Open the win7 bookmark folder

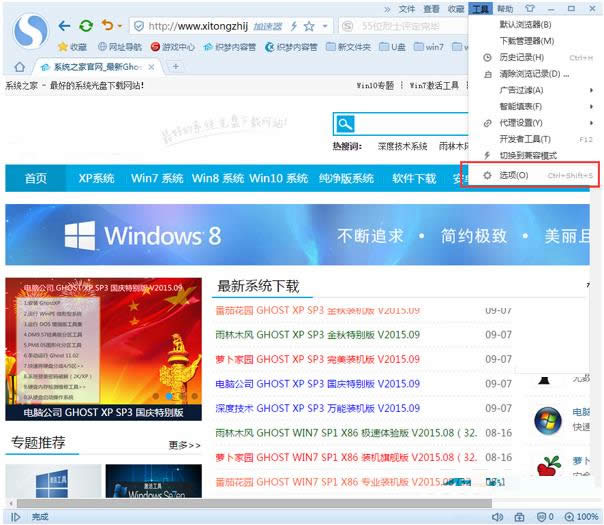coord(429,47)
